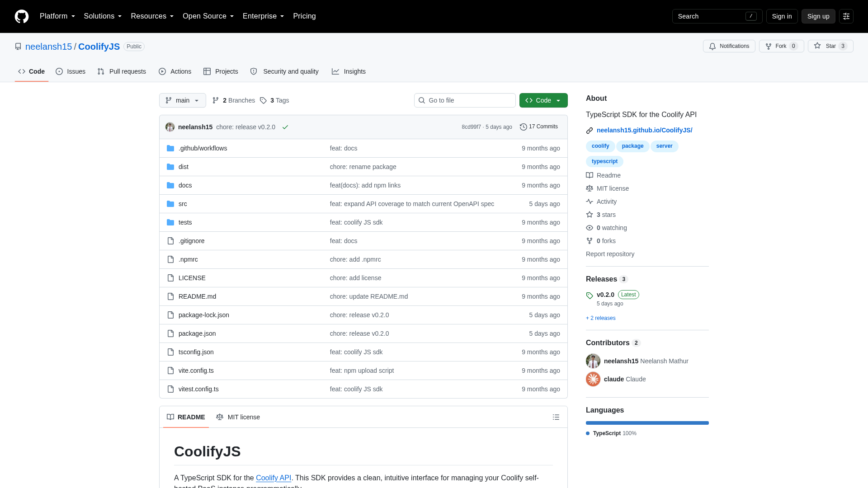868x488 pixels.
Task: Click the file icon beside LICENSE
Action: [170, 278]
